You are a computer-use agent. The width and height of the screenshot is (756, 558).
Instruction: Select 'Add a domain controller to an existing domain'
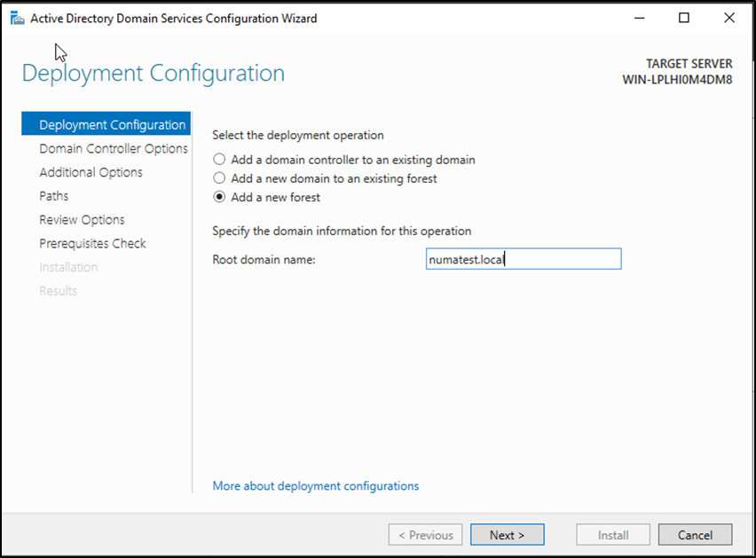point(219,160)
